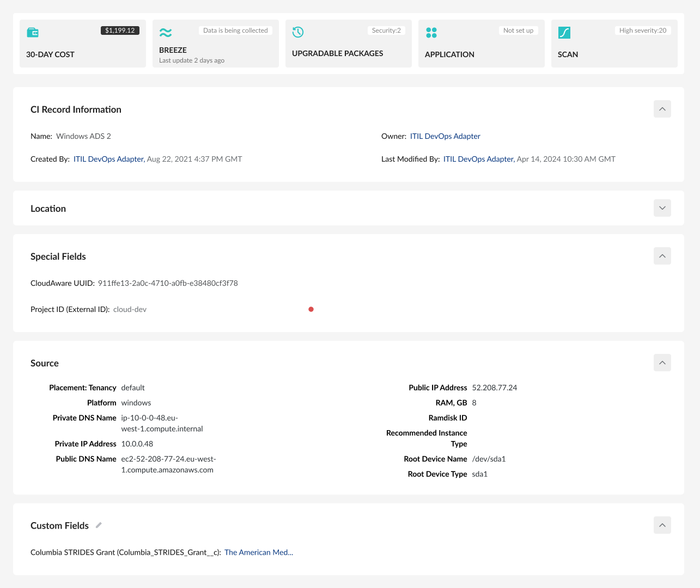Click the wallet icon on 30-Day Cost card

33,33
